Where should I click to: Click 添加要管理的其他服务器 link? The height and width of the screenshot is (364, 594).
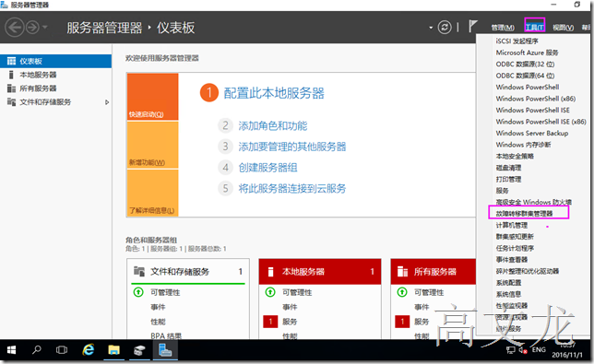point(292,147)
